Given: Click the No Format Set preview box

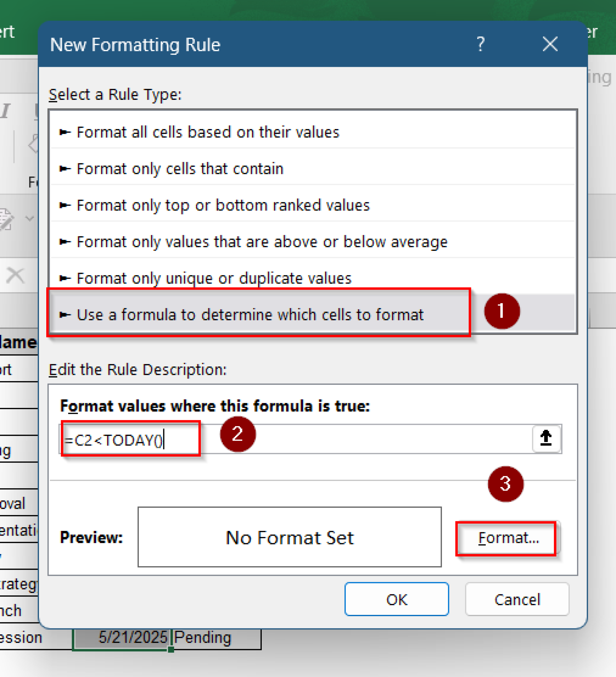Looking at the screenshot, I should pyautogui.click(x=290, y=538).
